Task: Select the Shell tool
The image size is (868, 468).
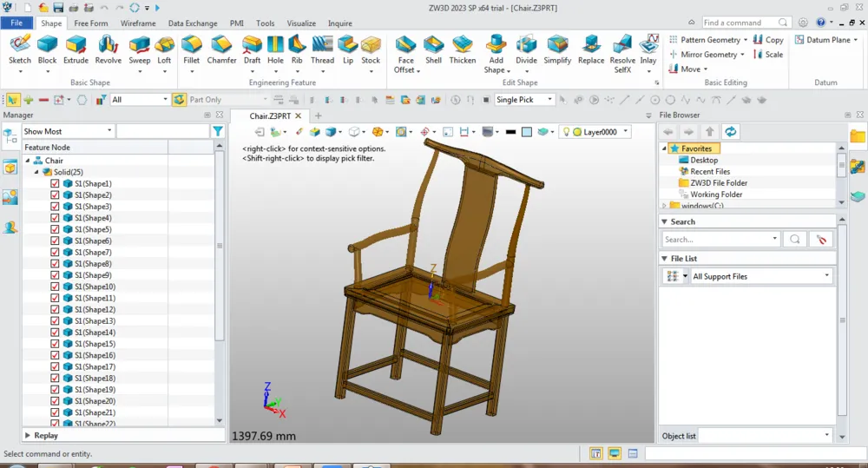Action: coord(433,49)
